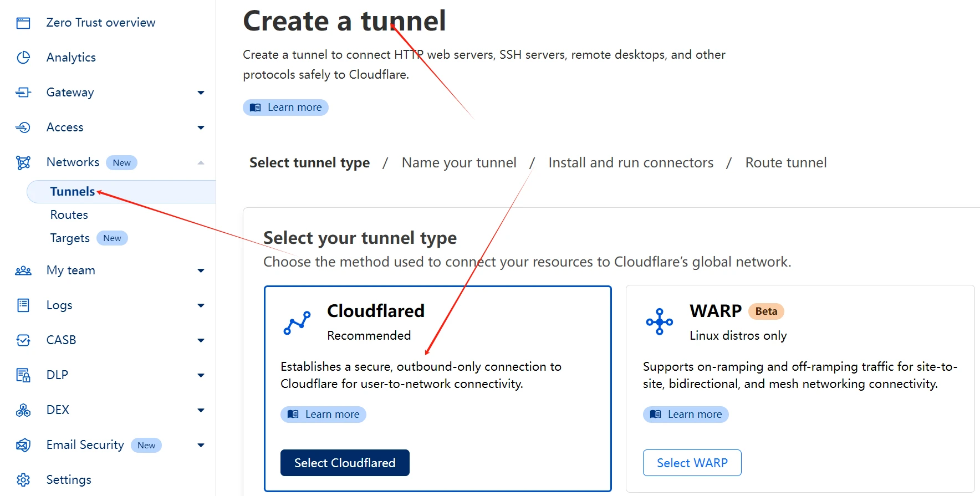Expand the Gateway menu arrow
This screenshot has height=496, width=980.
point(201,93)
